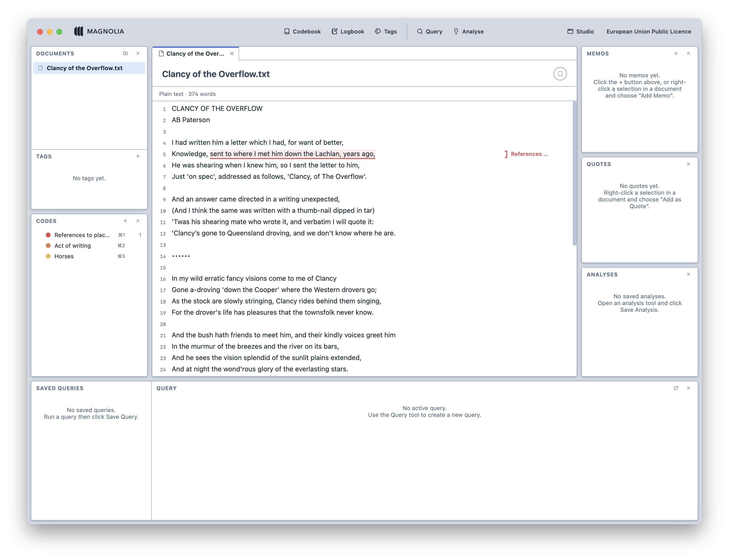Click the document vertical scrollbar
Viewport: 729px width, 560px height.
coord(574,173)
